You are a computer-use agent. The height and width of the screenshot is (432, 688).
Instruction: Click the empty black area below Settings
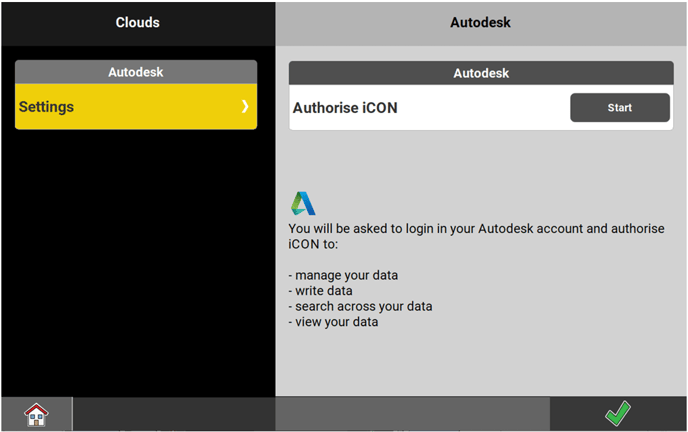(137, 260)
